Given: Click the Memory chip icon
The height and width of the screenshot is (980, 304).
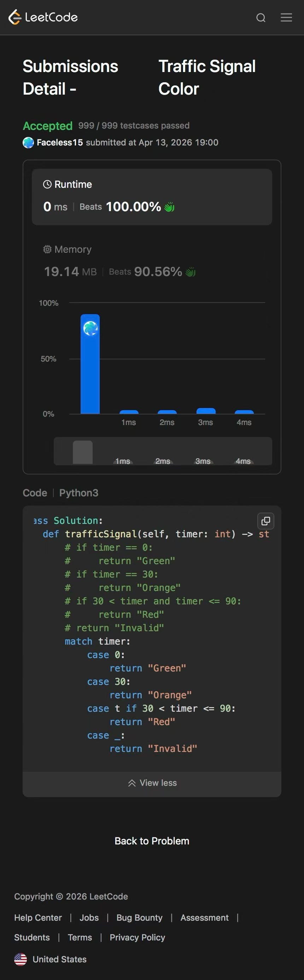Looking at the screenshot, I should click(x=47, y=249).
